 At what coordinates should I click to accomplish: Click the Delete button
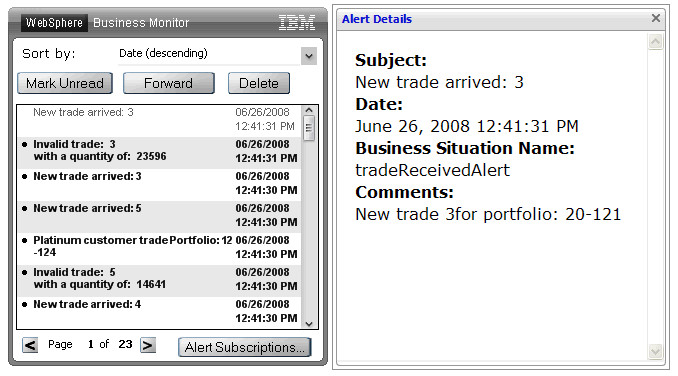tap(259, 83)
